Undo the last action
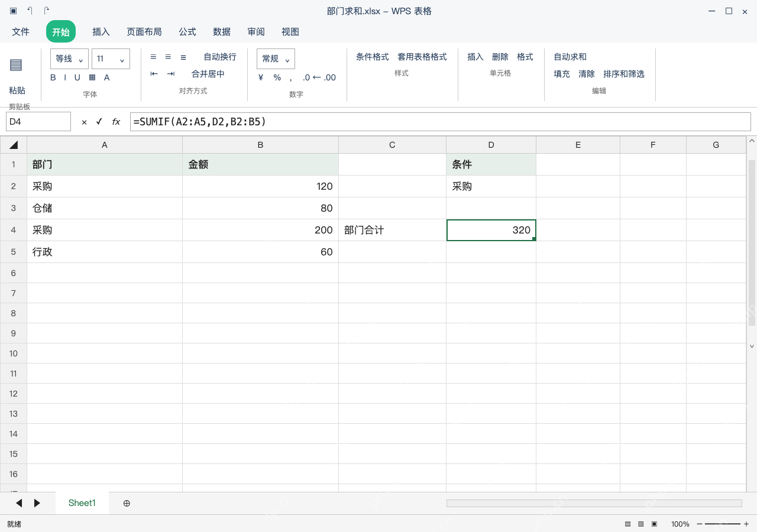The image size is (757, 532). [30, 11]
